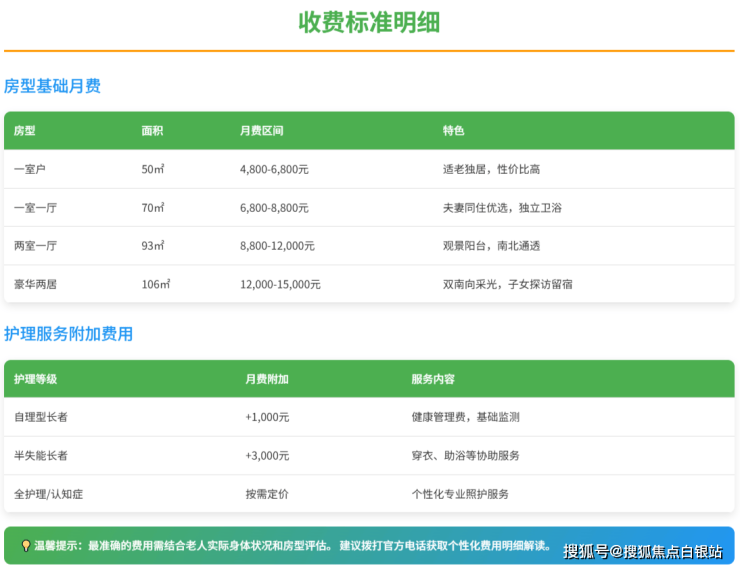Select the 全护理/认知症 care level cell

pyautogui.click(x=48, y=494)
